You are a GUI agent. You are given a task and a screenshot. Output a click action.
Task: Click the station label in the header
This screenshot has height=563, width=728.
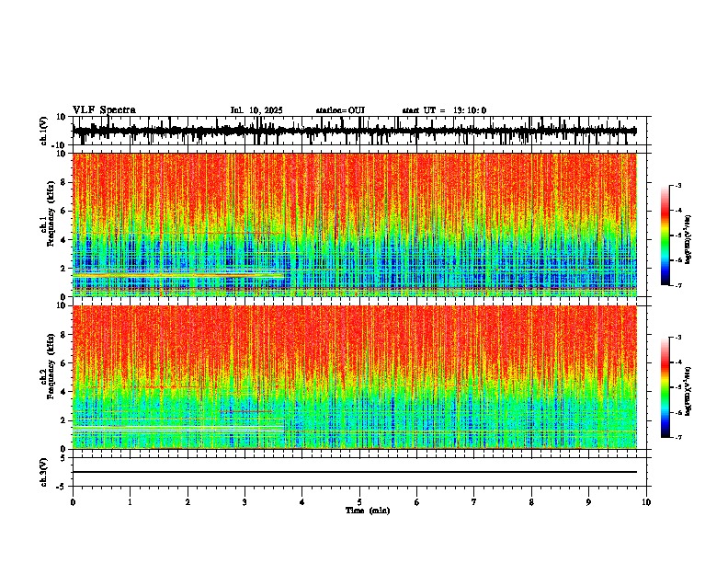click(340, 110)
